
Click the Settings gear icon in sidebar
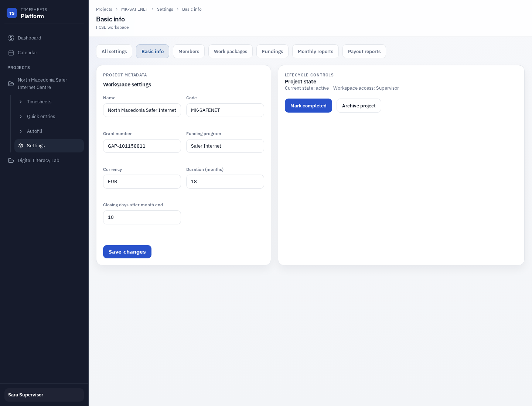tap(21, 146)
